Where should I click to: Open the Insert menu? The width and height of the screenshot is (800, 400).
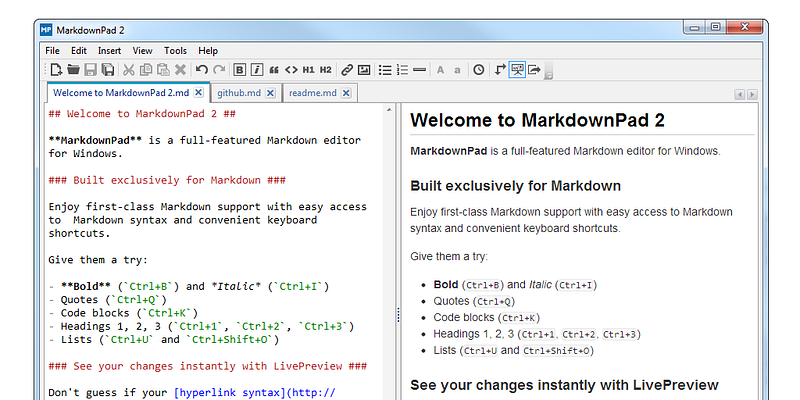point(110,51)
